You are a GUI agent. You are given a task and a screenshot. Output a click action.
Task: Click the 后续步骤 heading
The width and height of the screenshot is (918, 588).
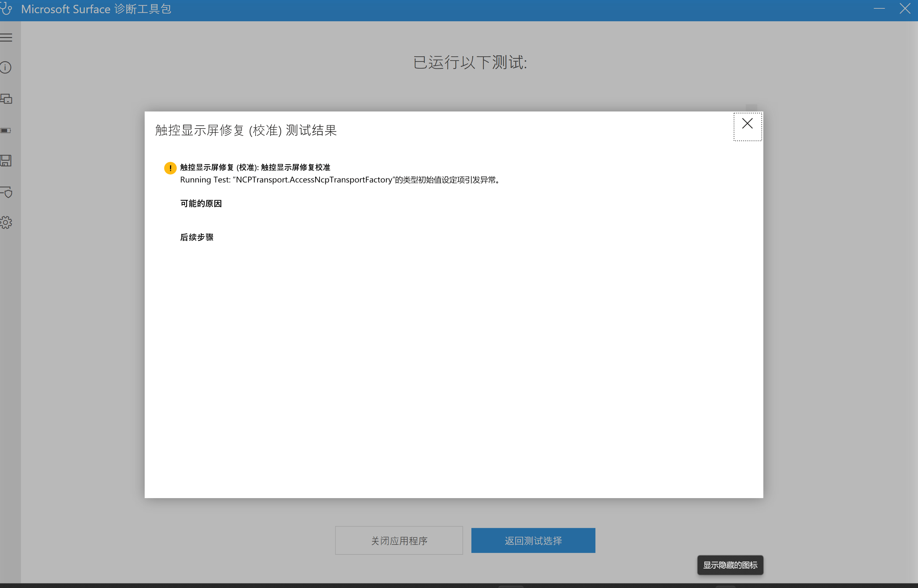[197, 237]
